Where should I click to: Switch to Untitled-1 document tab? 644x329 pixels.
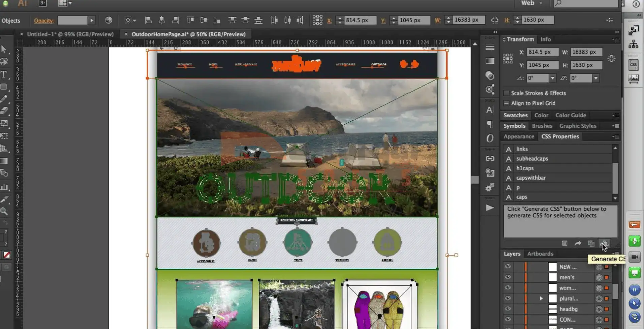[70, 34]
